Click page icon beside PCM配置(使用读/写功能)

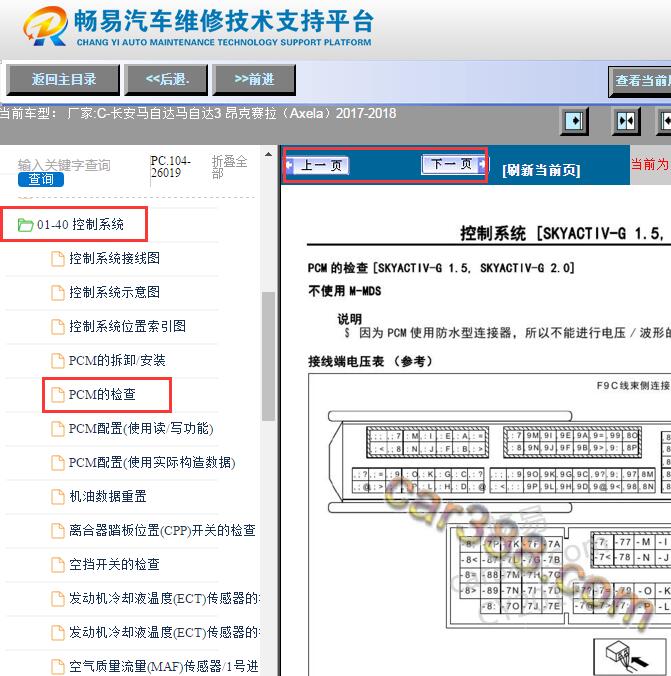click(58, 429)
